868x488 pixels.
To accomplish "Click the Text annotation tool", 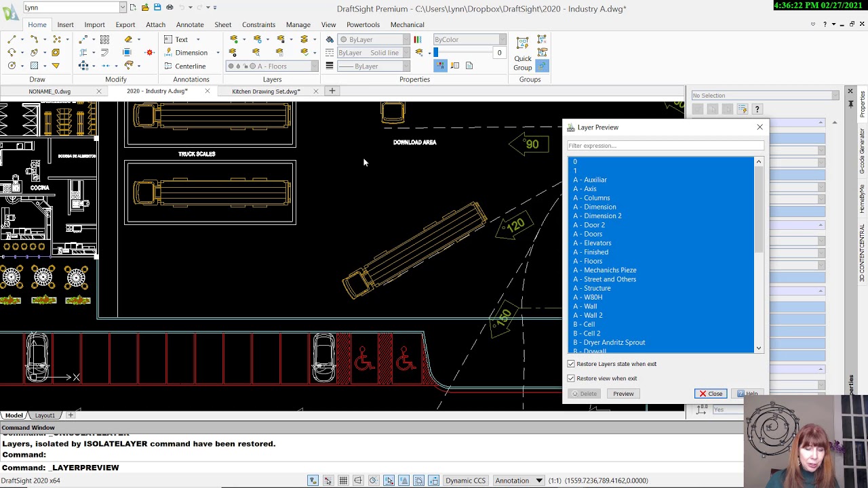I will (176, 39).
